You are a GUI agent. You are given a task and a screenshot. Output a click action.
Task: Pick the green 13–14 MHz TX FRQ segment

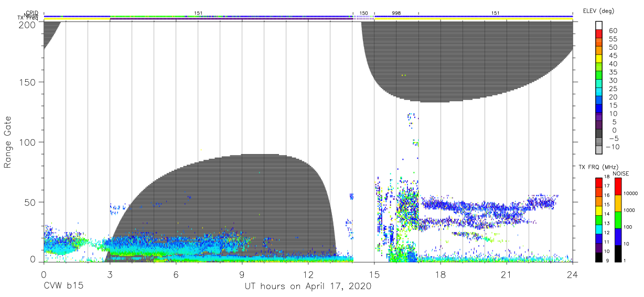point(599,220)
